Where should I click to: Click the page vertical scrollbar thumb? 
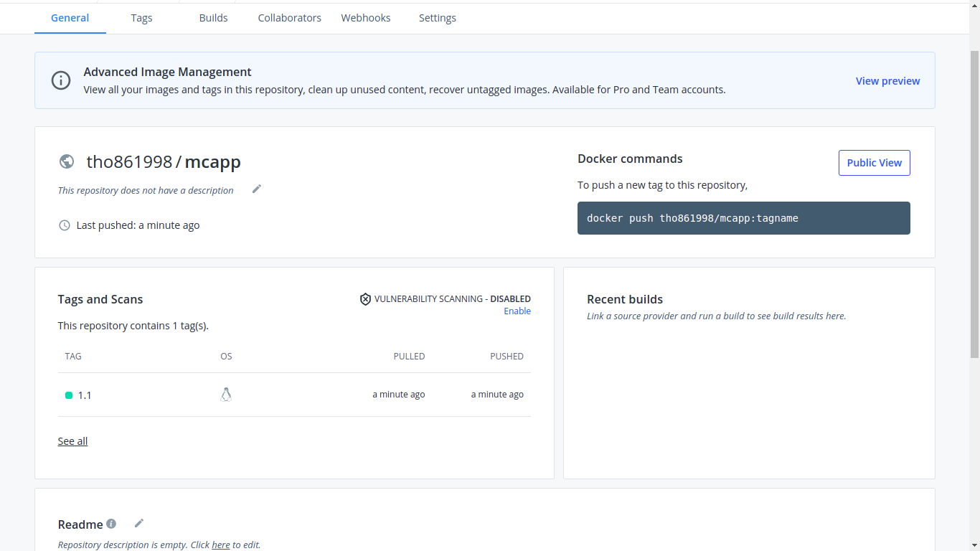point(974,204)
